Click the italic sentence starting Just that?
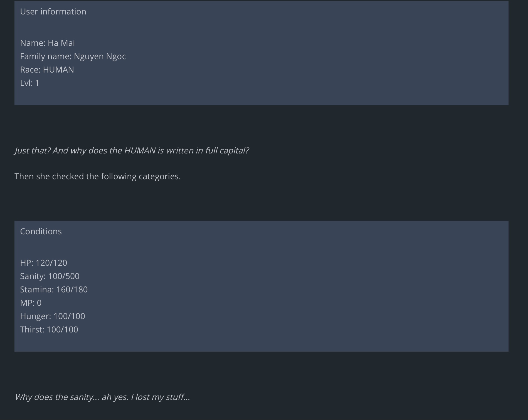 132,151
